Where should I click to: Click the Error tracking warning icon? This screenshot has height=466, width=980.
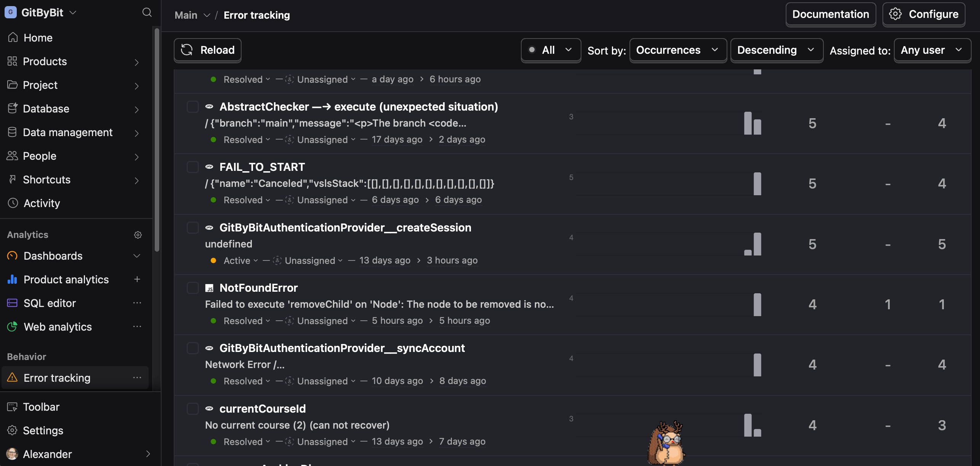13,378
